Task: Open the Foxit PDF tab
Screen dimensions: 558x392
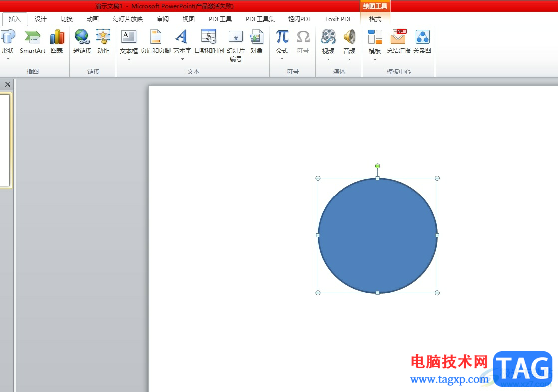Action: click(x=338, y=19)
